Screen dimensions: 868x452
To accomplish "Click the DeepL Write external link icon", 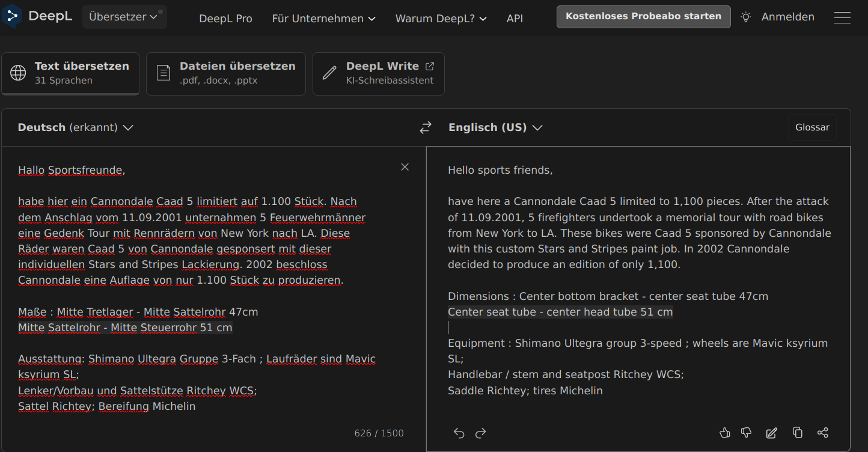I will [430, 66].
